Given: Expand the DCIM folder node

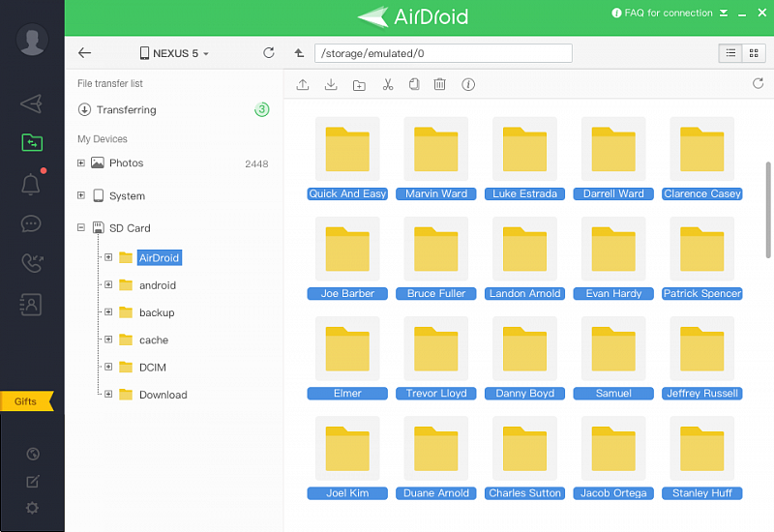Looking at the screenshot, I should click(x=108, y=368).
